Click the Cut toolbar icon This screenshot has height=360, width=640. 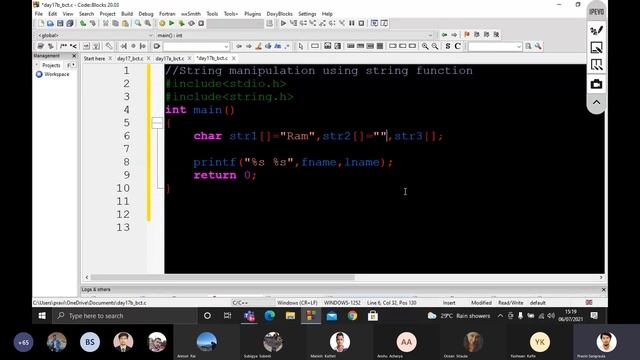[x=106, y=24]
